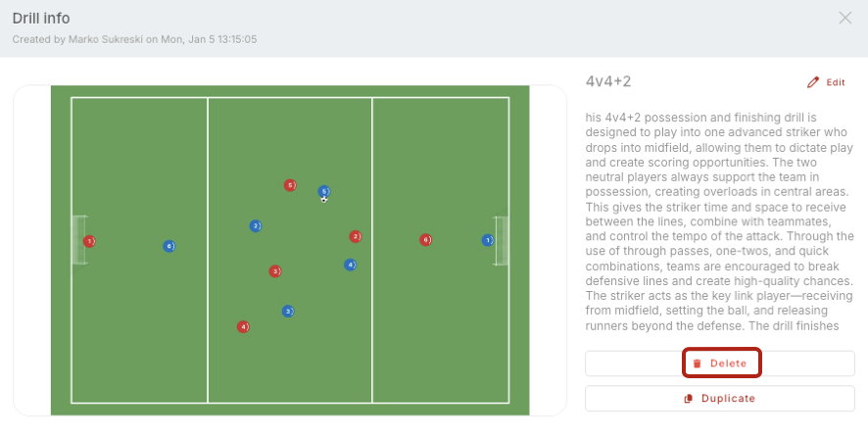
Task: Click the pencil Edit icon
Action: point(813,82)
